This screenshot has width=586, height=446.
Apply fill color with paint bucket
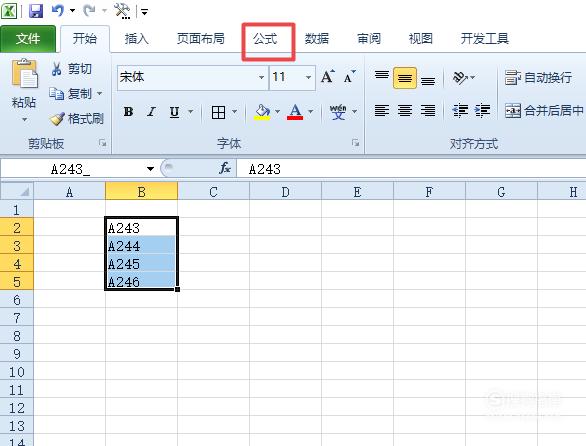point(262,112)
